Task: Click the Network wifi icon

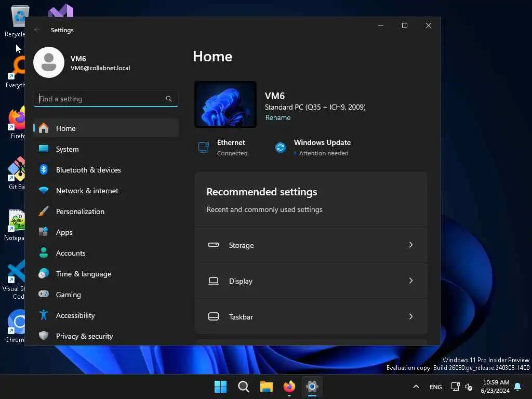Action: pyautogui.click(x=44, y=190)
